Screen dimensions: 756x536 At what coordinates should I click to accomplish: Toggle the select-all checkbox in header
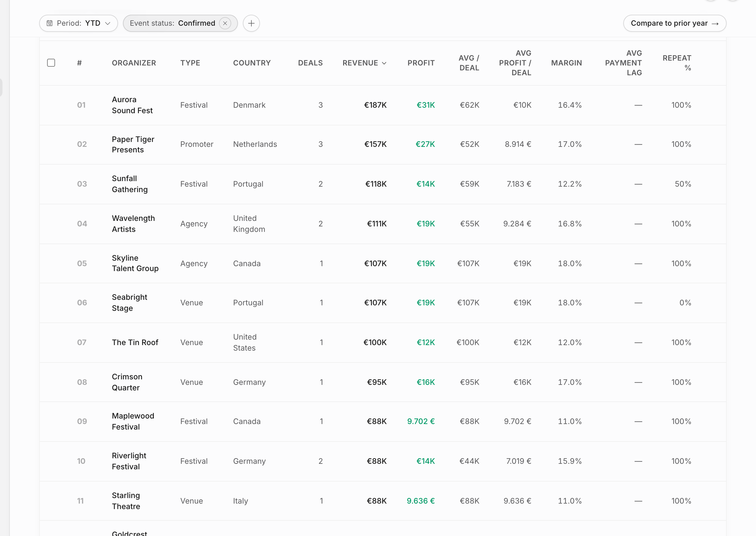51,63
